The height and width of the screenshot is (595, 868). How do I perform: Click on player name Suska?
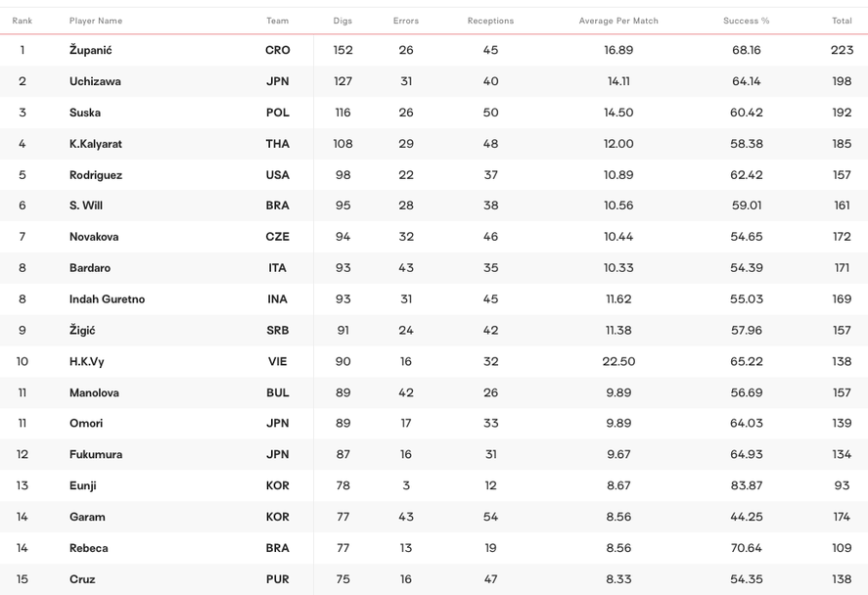[x=85, y=113]
